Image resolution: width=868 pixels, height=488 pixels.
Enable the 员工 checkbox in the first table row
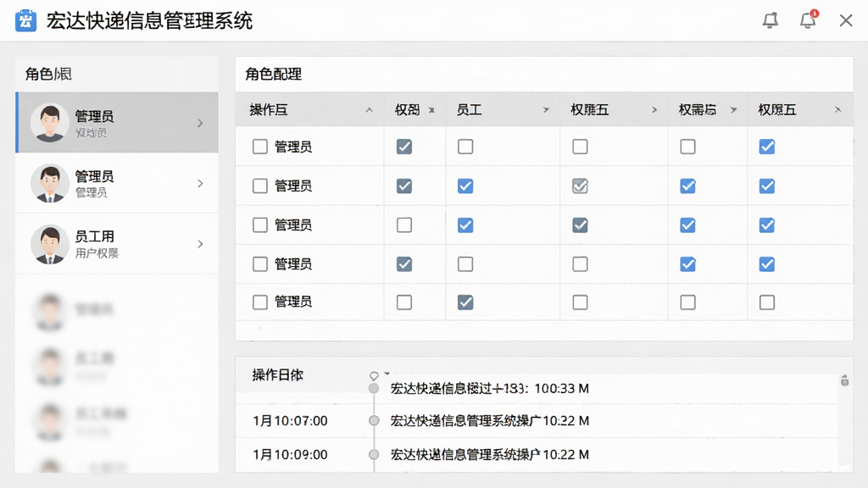[465, 147]
